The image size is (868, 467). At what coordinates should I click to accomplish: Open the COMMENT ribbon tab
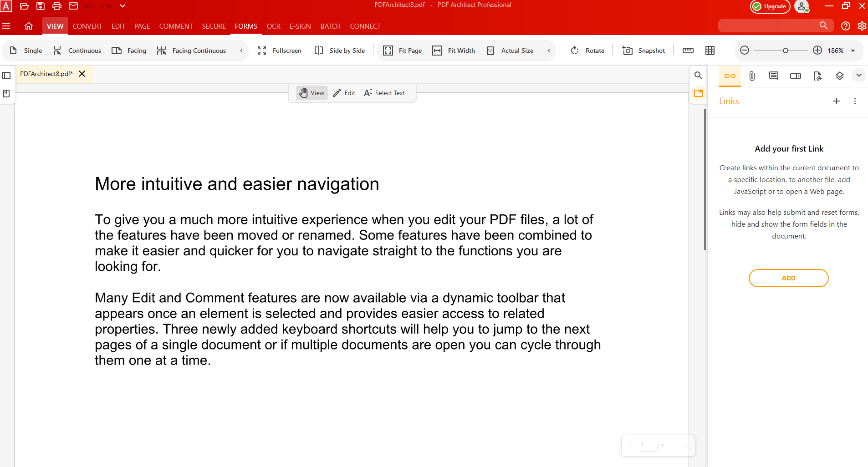click(x=176, y=26)
